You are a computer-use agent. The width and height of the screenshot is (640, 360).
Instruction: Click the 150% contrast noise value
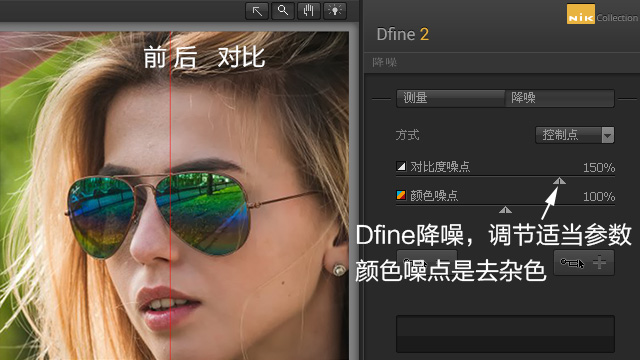pyautogui.click(x=599, y=168)
